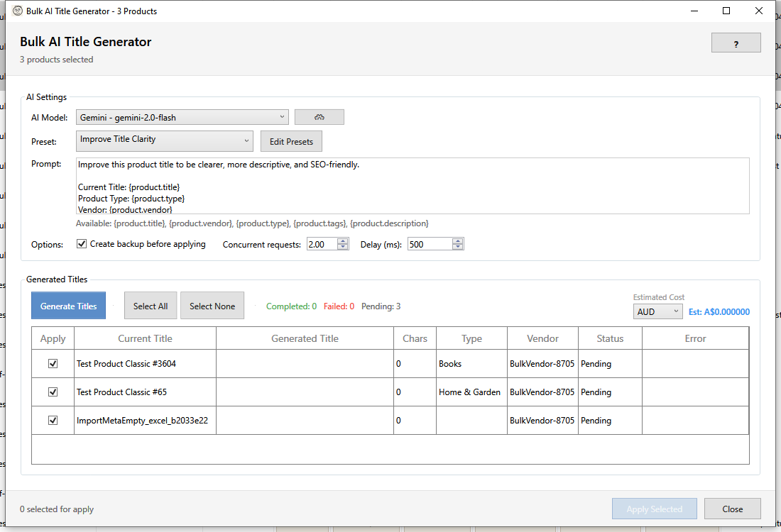Uncheck Apply for ImportMetaEmpty_excel_b2033e22 row
This screenshot has width=781, height=532.
point(53,420)
